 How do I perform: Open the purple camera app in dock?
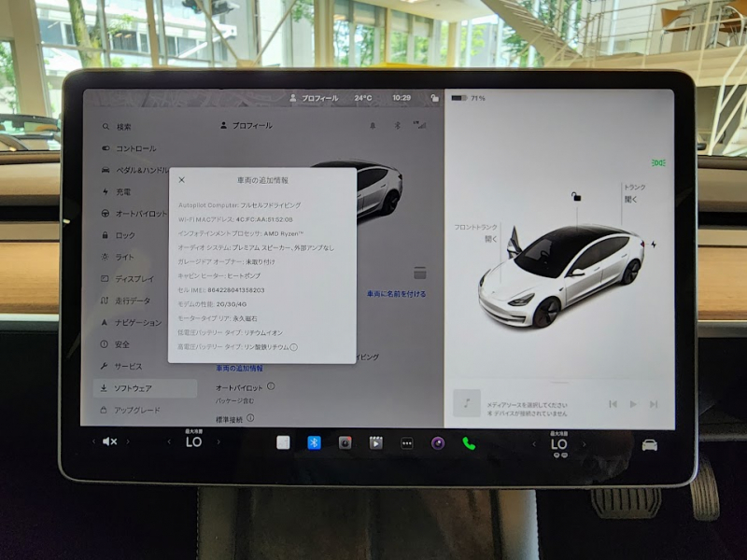(x=437, y=442)
